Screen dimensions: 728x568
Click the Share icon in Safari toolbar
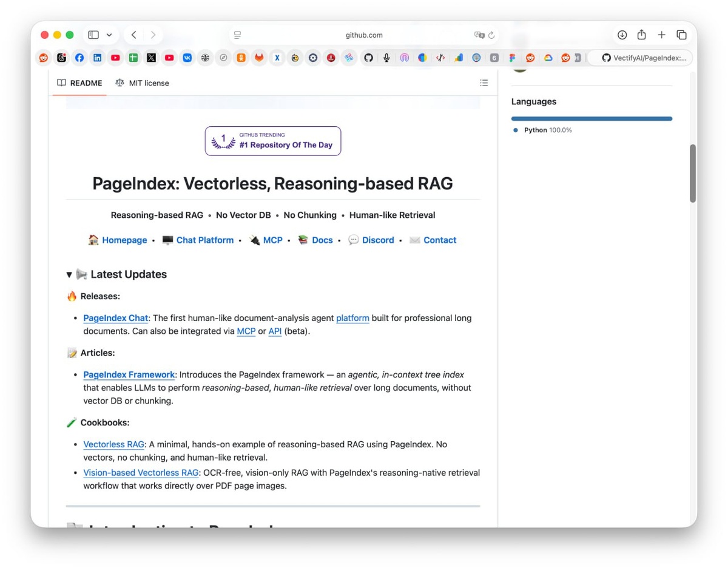click(641, 35)
